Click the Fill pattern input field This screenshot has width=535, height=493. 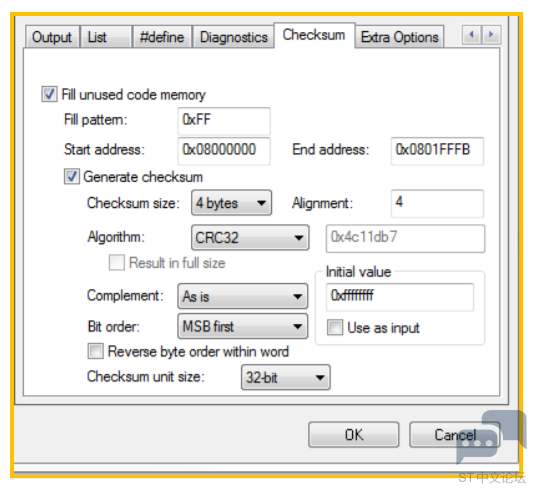click(x=224, y=121)
